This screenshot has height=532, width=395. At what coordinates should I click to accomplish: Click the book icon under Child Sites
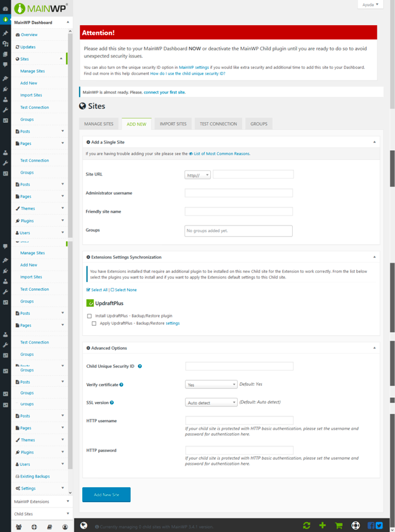click(50, 527)
